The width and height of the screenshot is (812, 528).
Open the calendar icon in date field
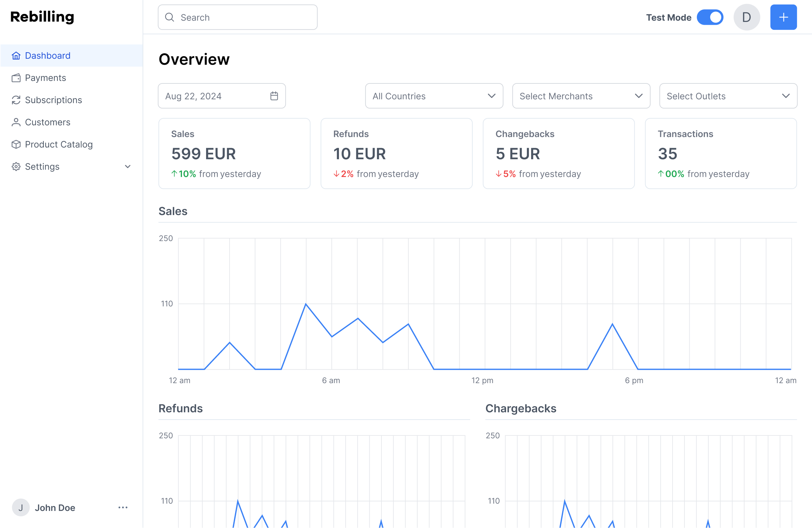[274, 96]
